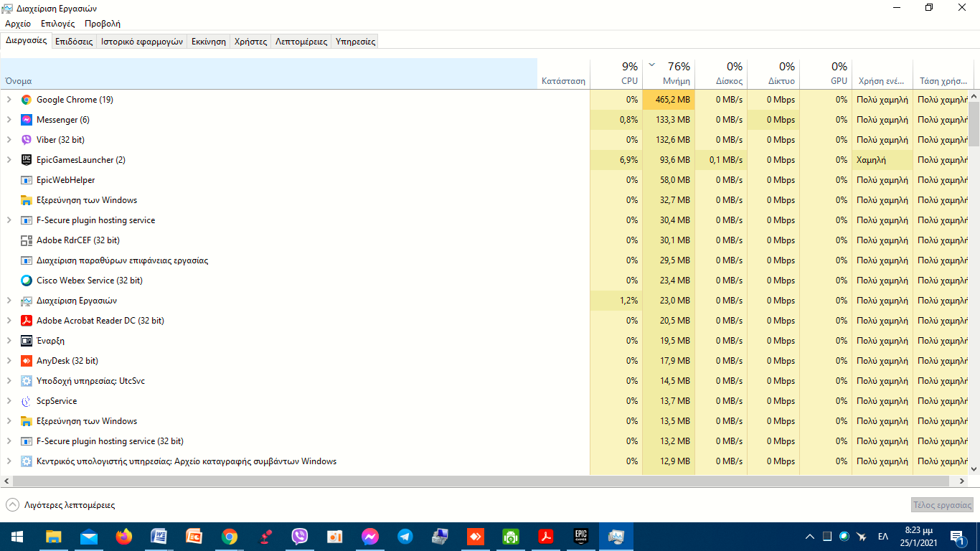Expand the Viber (32 bit) group
980x551 pixels.
click(9, 140)
